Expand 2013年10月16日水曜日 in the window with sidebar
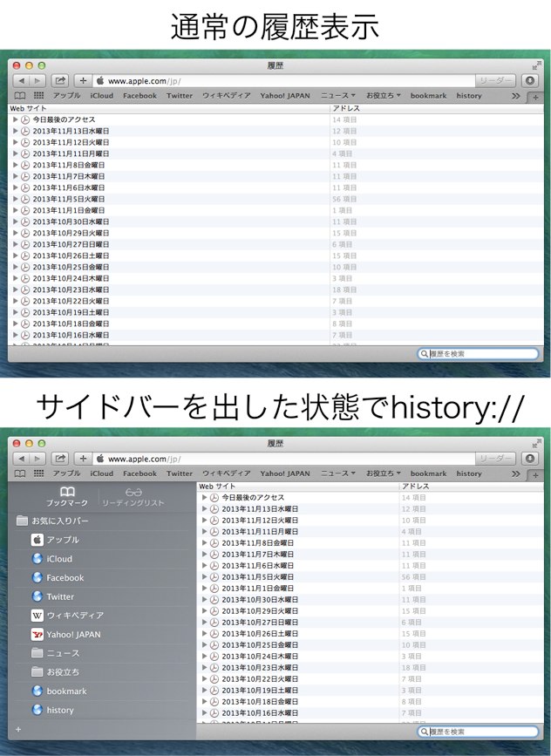The width and height of the screenshot is (551, 756). coord(204,712)
